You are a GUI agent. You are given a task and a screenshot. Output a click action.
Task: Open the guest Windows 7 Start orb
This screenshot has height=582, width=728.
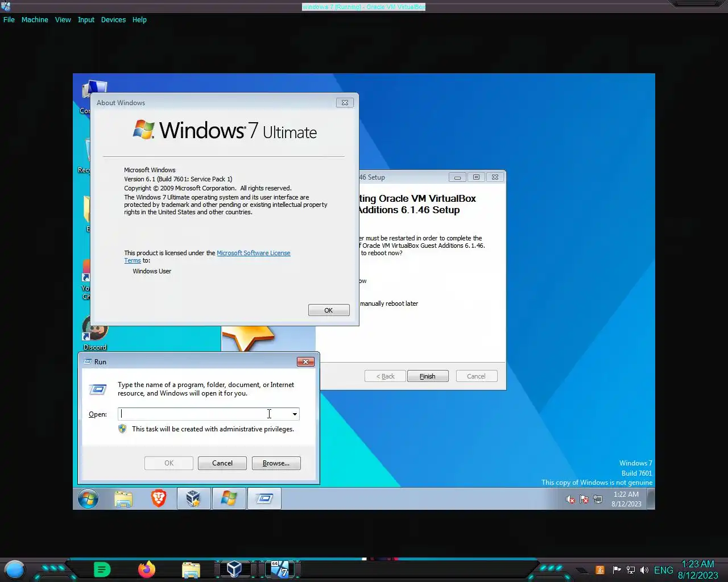coord(88,499)
